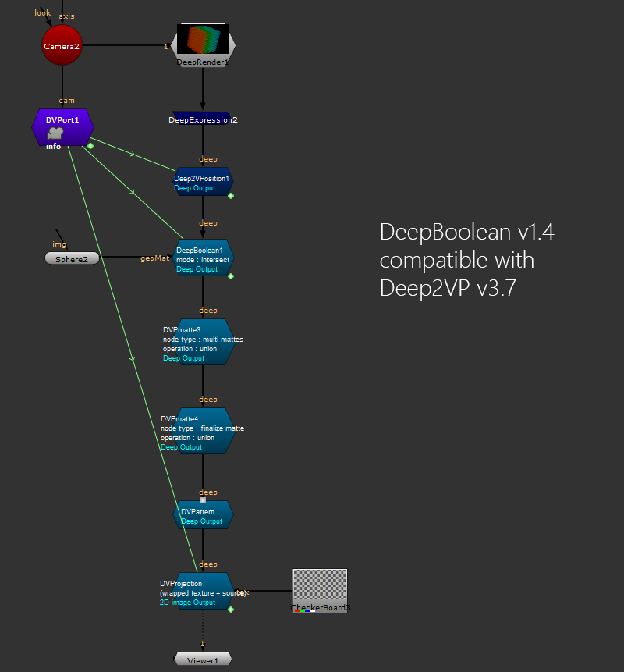The width and height of the screenshot is (624, 672).
Task: Select the DVPort1 camera node
Action: click(x=62, y=126)
